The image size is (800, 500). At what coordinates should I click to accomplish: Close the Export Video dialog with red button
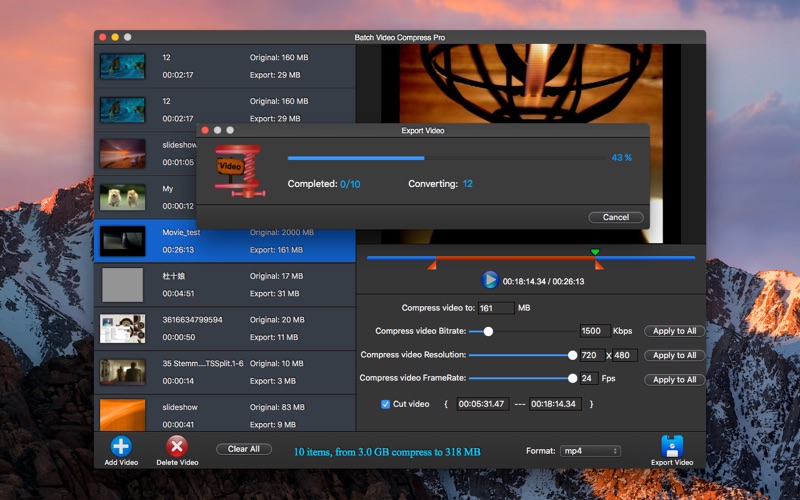[x=205, y=130]
